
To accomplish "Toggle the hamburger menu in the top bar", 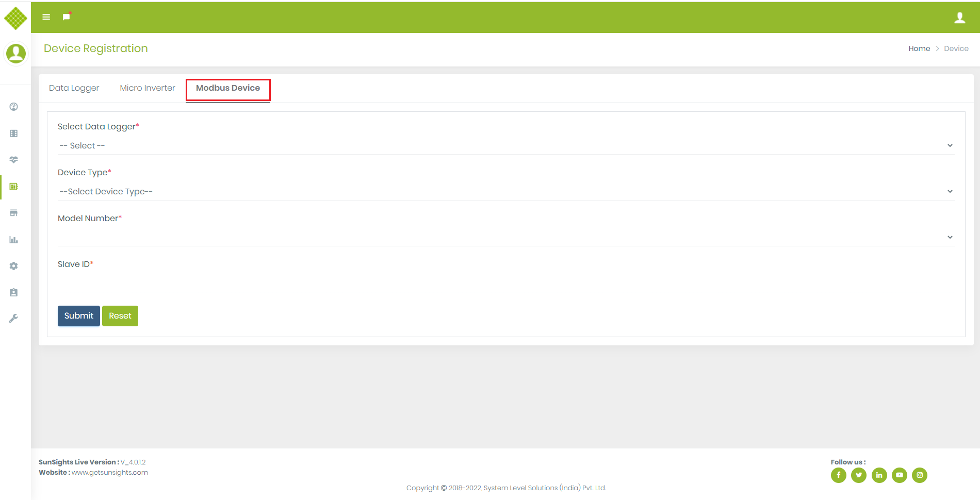I will pos(46,17).
